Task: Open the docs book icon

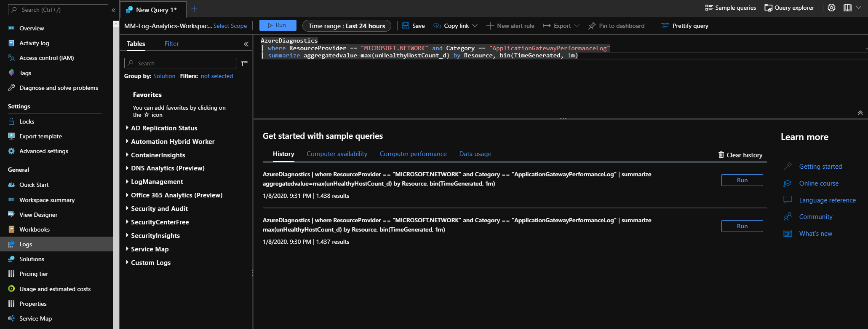Action: [x=847, y=8]
